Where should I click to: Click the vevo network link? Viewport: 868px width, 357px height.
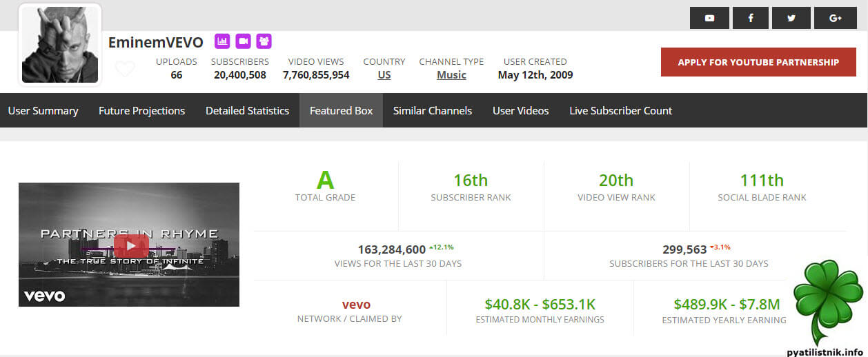(x=356, y=305)
